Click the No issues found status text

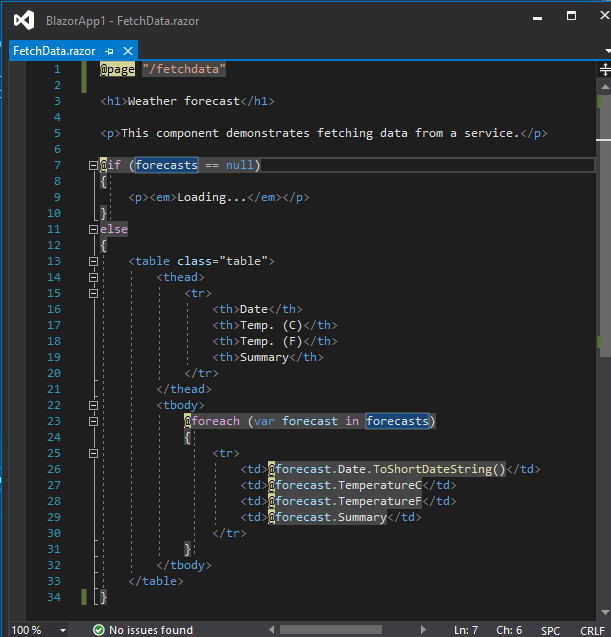point(150,630)
